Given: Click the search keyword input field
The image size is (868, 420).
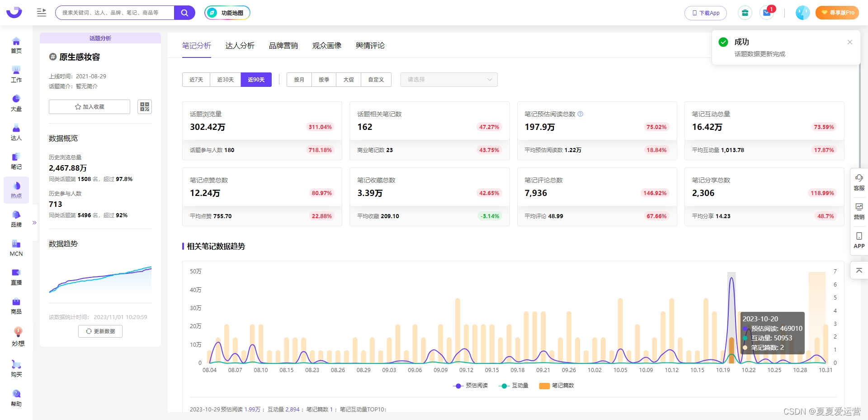Looking at the screenshot, I should click(x=115, y=13).
